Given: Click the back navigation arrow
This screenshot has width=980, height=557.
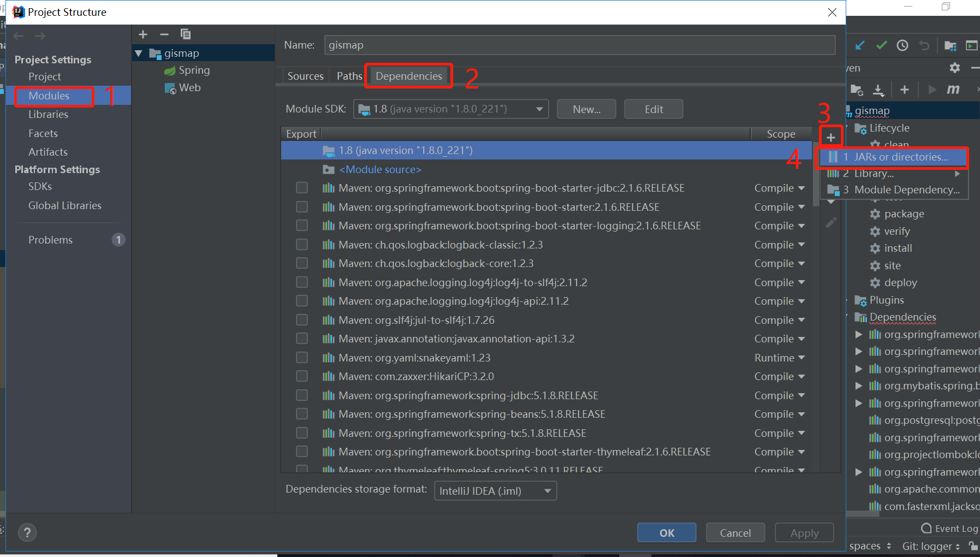Looking at the screenshot, I should tap(19, 36).
